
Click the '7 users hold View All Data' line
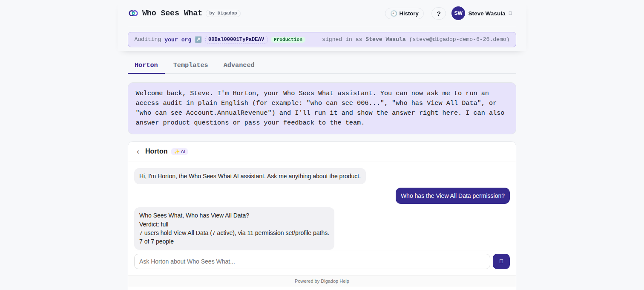[234, 233]
